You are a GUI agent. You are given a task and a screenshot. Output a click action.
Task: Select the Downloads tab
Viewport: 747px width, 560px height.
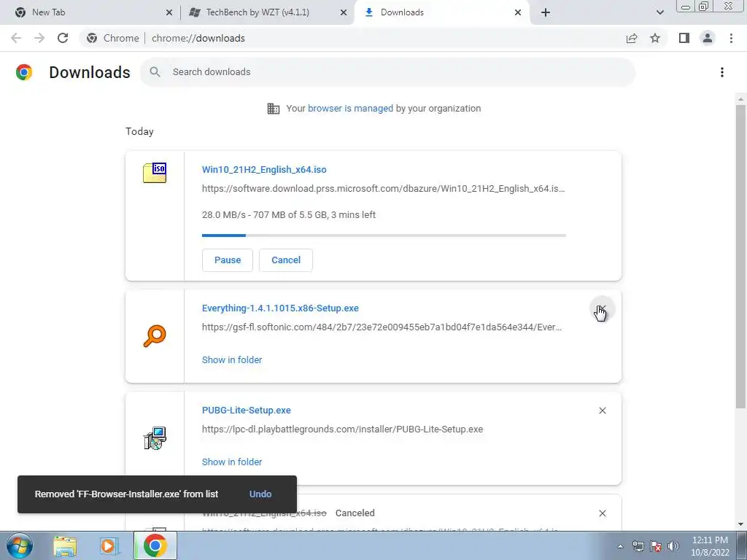441,12
